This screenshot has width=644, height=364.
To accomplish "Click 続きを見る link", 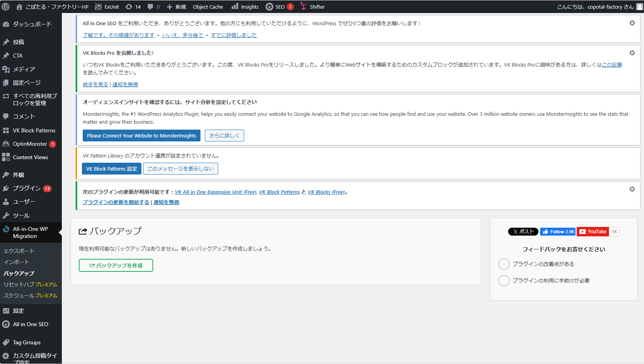I will point(95,84).
